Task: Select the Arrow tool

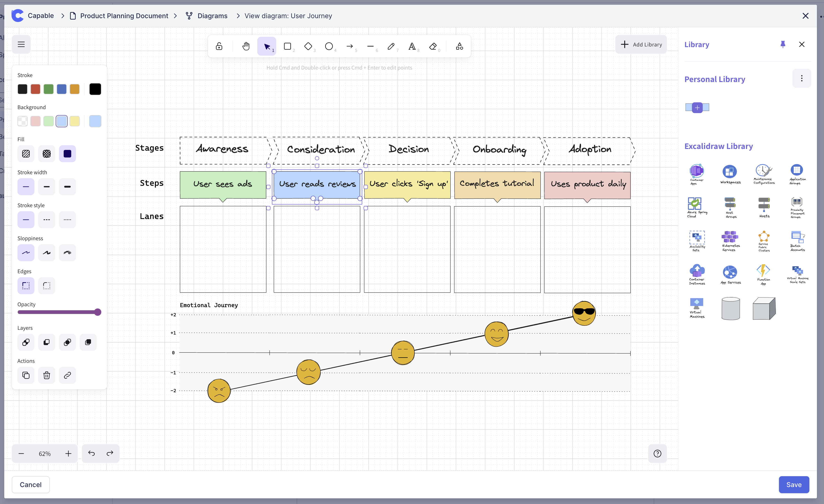Action: pyautogui.click(x=350, y=46)
